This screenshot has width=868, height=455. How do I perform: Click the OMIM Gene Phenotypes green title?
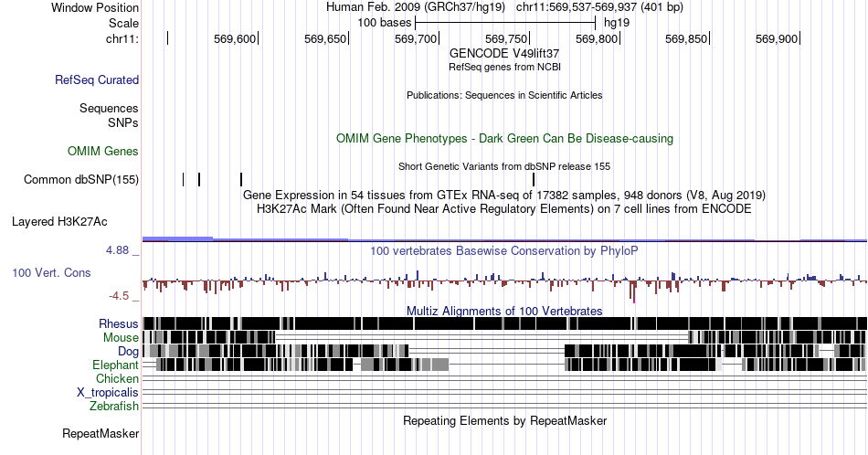505,138
